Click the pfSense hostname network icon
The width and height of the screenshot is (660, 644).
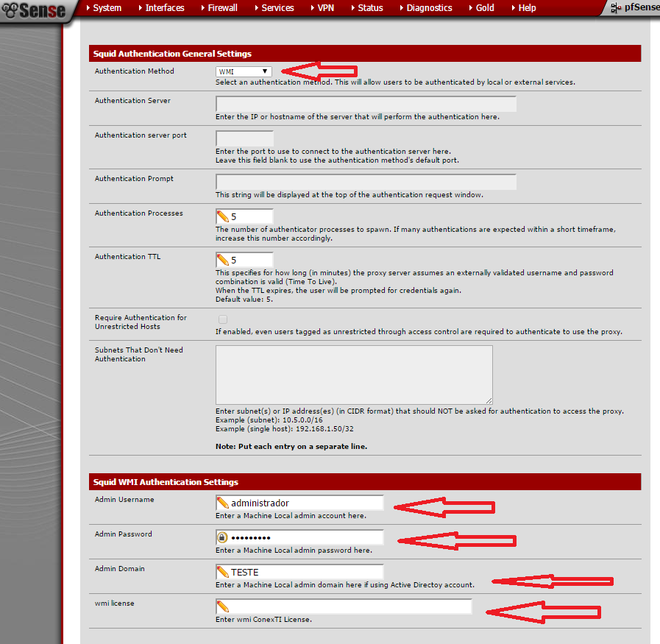614,8
